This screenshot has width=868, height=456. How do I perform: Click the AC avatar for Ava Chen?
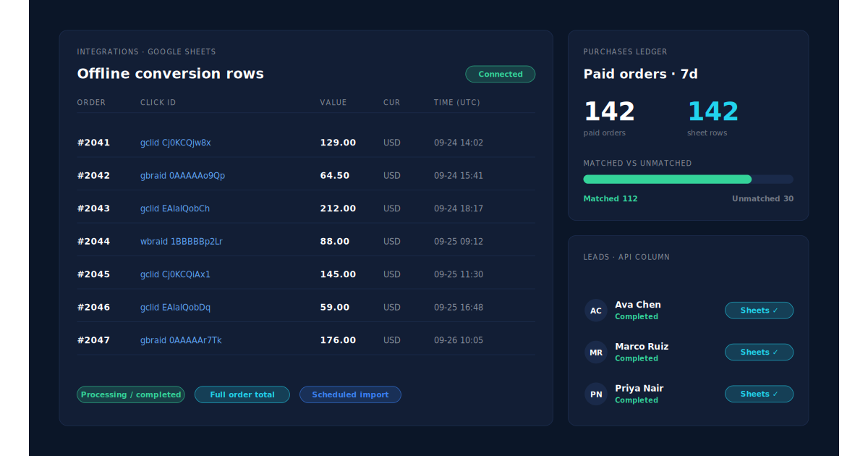coord(596,311)
